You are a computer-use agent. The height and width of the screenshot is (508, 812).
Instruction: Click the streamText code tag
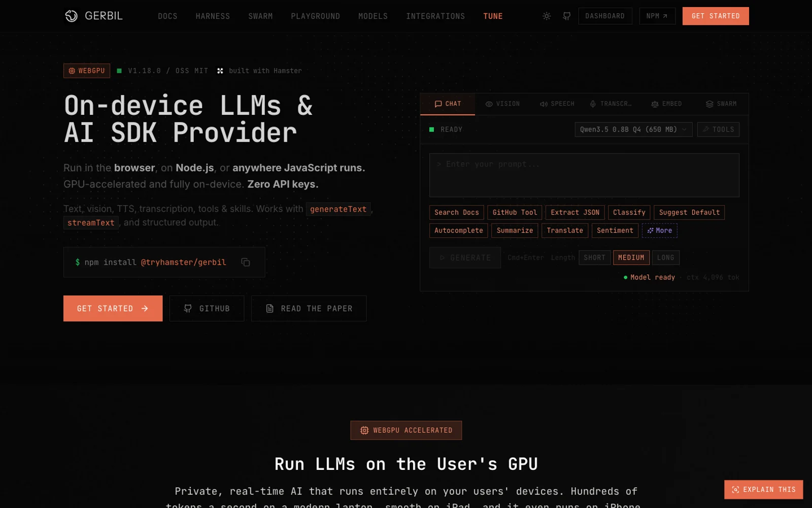point(91,223)
